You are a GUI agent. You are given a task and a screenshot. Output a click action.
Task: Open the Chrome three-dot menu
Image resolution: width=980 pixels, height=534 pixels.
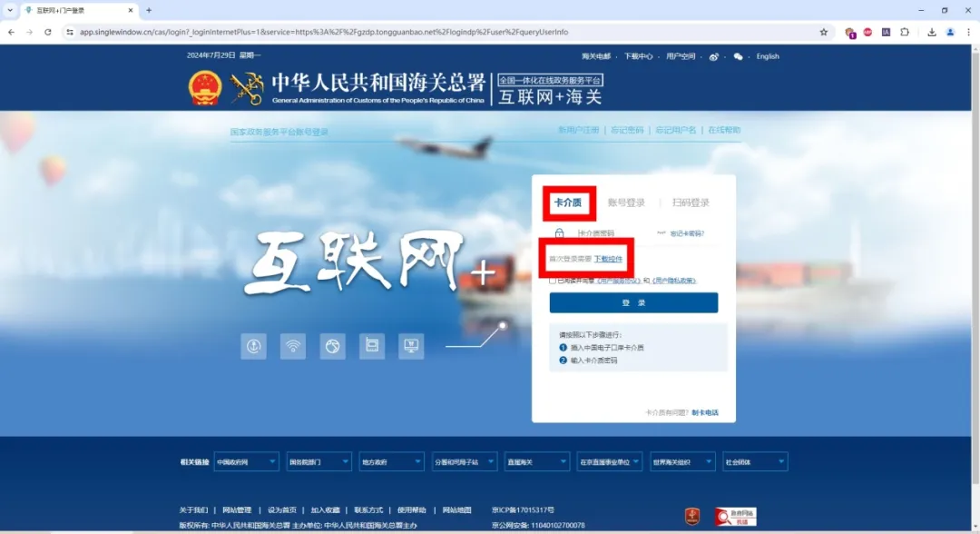coord(968,32)
